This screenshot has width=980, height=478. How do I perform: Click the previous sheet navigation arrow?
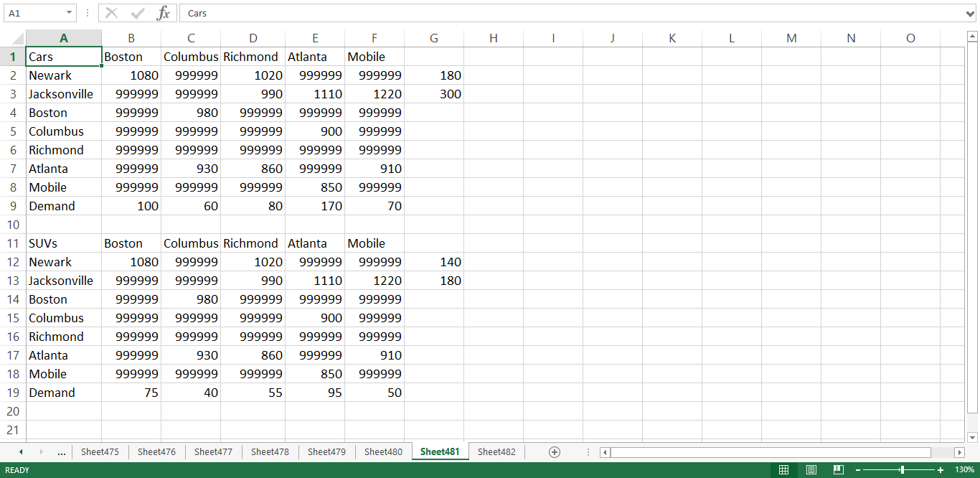(x=20, y=451)
